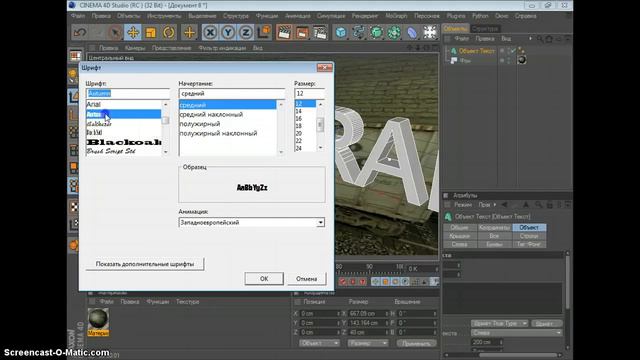Switch to the Объекты tab in object manager

point(455,29)
